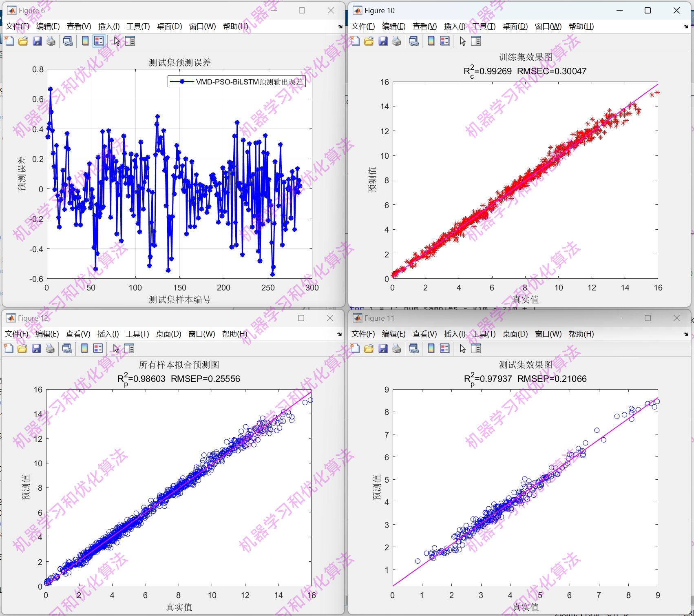Maximize the Figure 12 window
Viewport: 694px width, 616px height.
301,318
